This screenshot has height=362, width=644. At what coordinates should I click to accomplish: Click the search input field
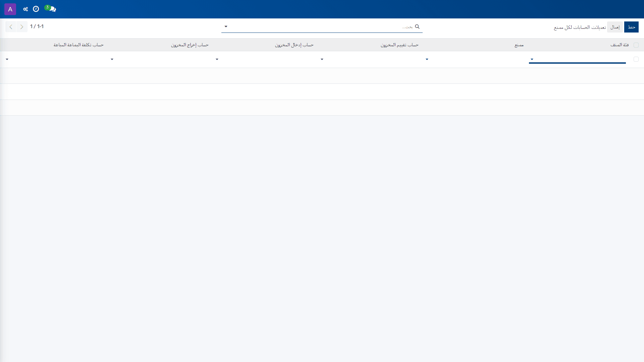pos(322,26)
